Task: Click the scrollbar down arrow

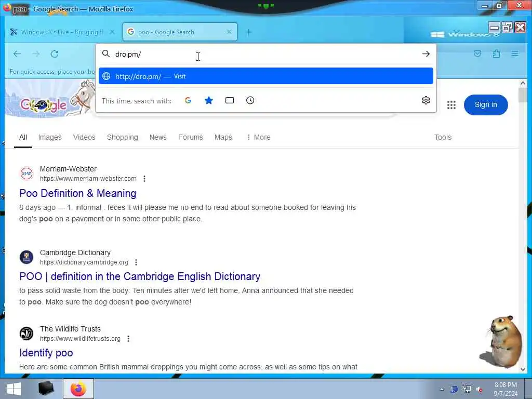Action: click(x=523, y=369)
